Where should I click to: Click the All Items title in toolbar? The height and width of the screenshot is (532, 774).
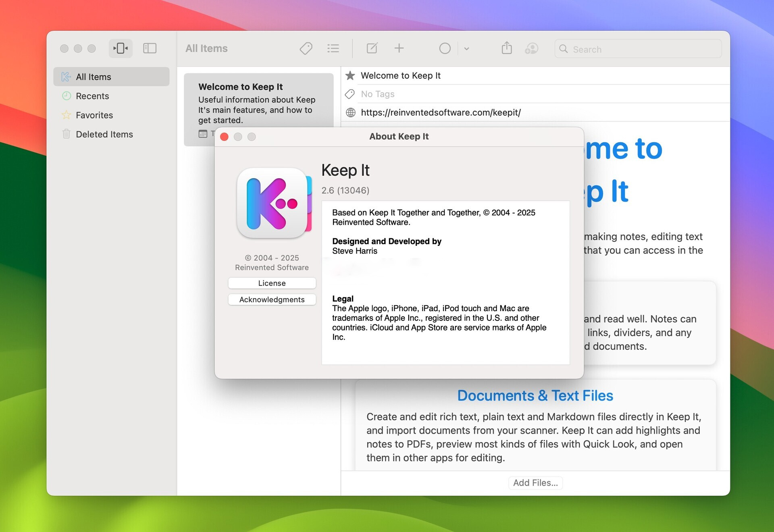pyautogui.click(x=206, y=48)
